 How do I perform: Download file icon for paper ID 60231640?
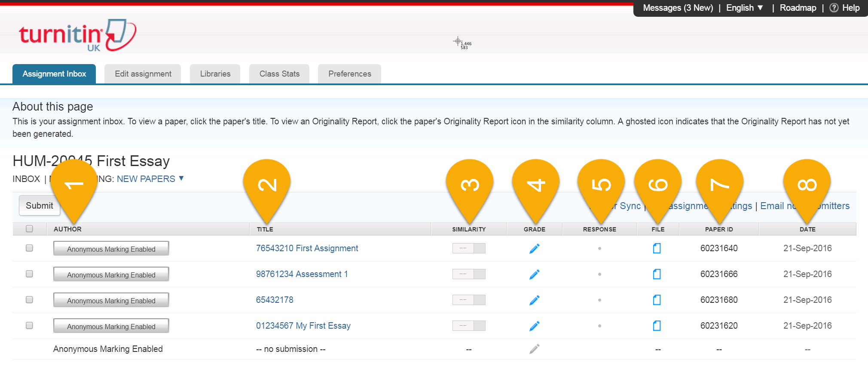657,248
